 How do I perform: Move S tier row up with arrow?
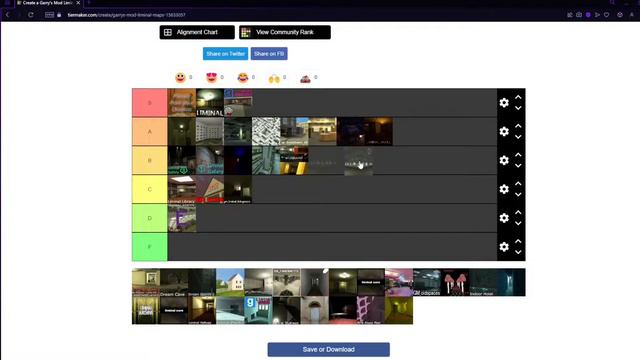point(518,97)
